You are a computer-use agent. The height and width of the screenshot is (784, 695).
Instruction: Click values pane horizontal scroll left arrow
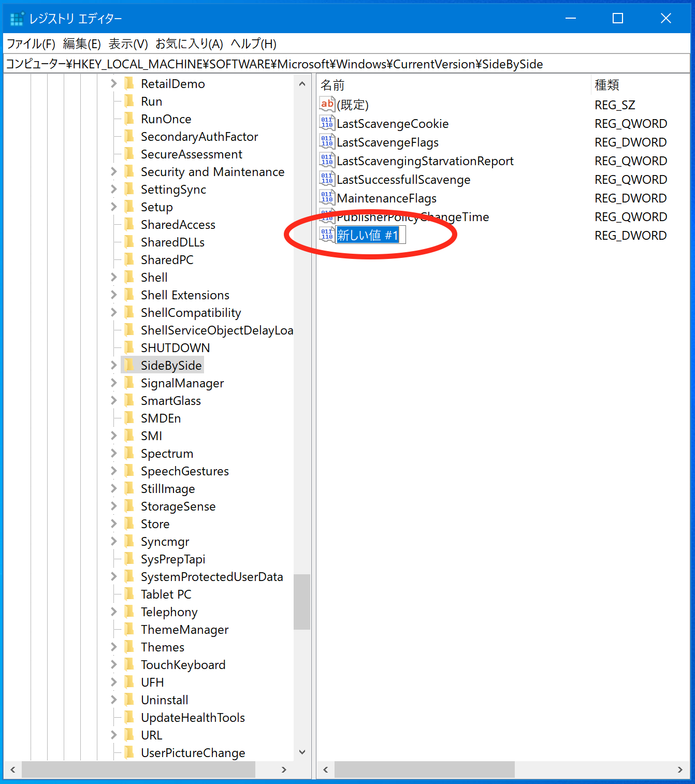point(326,770)
